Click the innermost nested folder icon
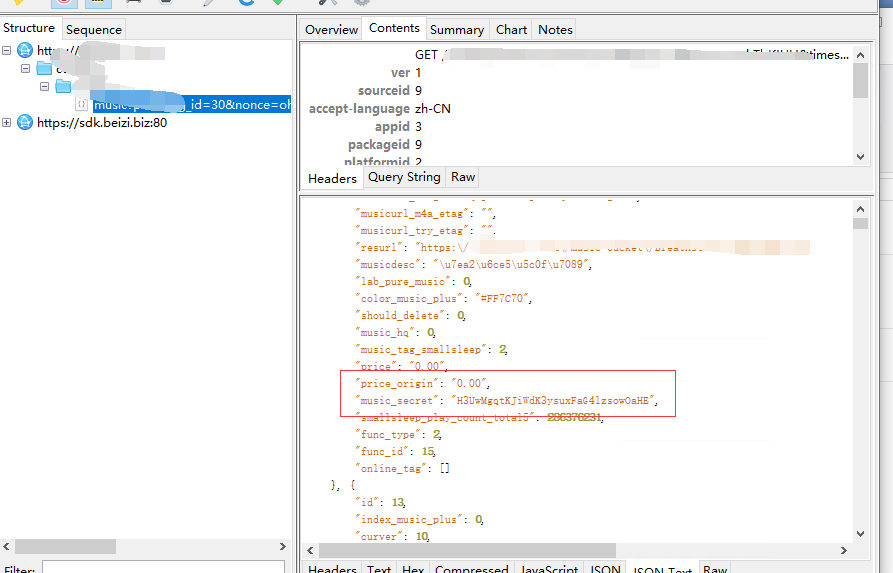 tap(63, 87)
